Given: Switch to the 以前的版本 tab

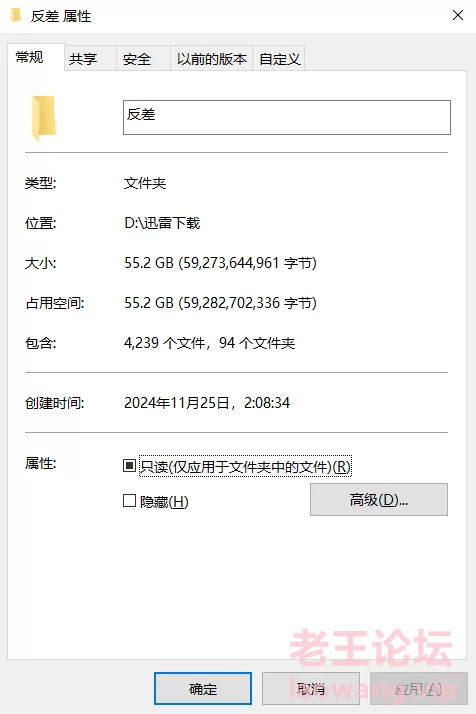Looking at the screenshot, I should pyautogui.click(x=211, y=59).
